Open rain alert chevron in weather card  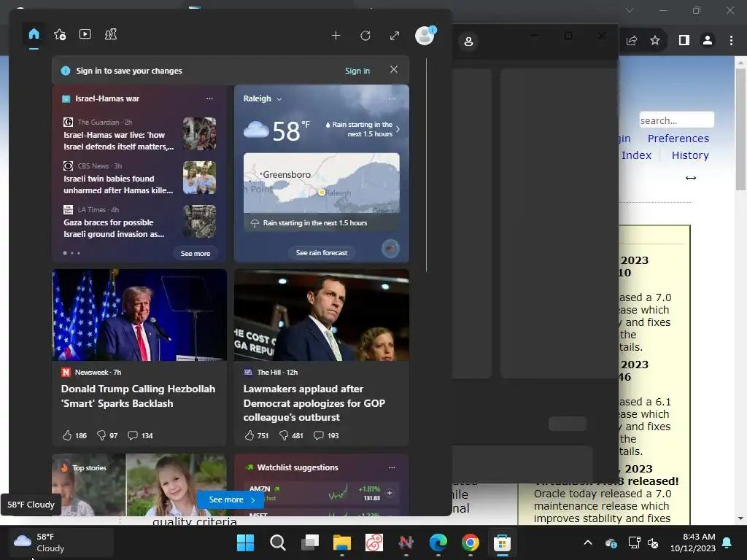[398, 129]
